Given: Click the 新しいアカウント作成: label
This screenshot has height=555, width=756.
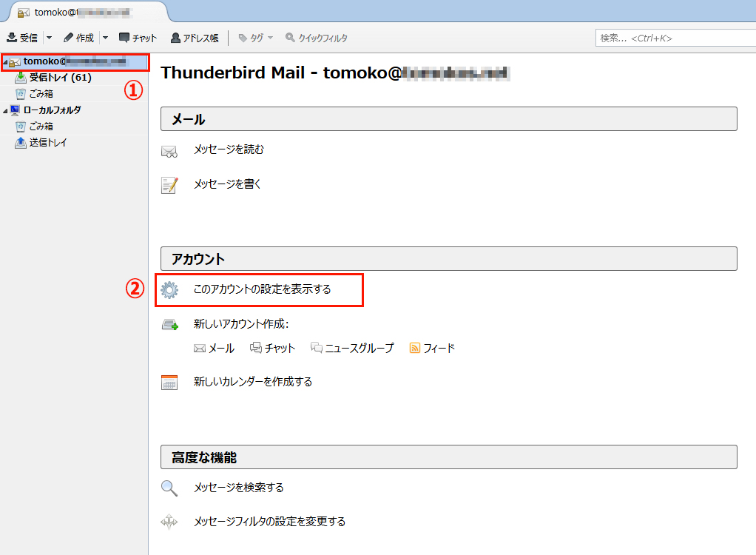Looking at the screenshot, I should click(241, 324).
